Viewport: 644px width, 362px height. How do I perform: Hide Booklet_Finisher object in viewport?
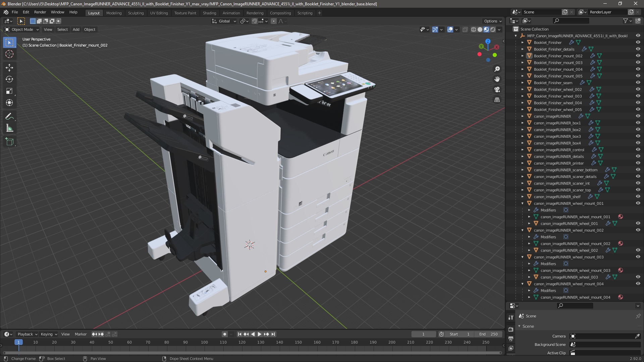638,42
